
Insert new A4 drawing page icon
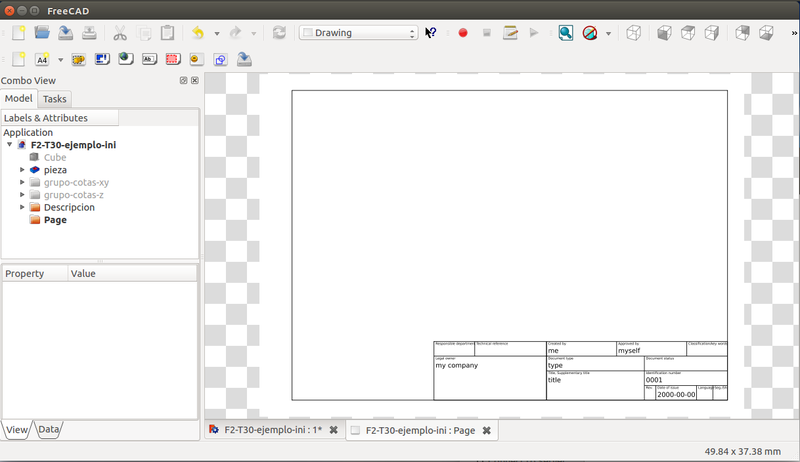click(x=40, y=59)
